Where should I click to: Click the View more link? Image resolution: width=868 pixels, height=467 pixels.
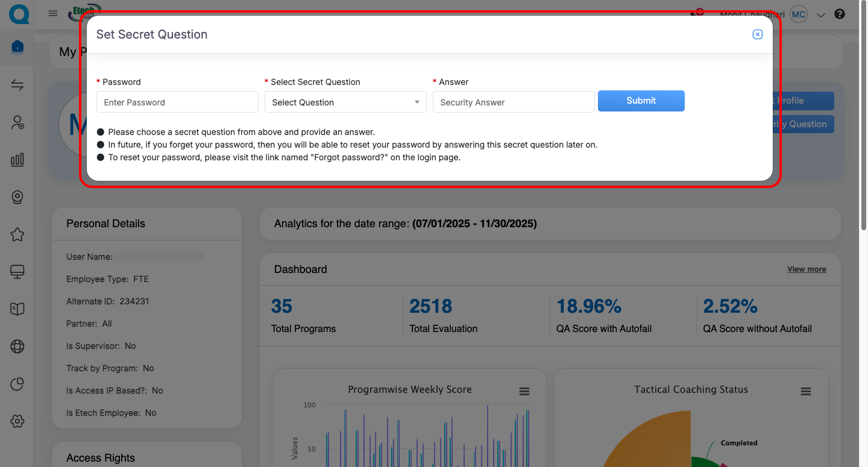pos(807,269)
